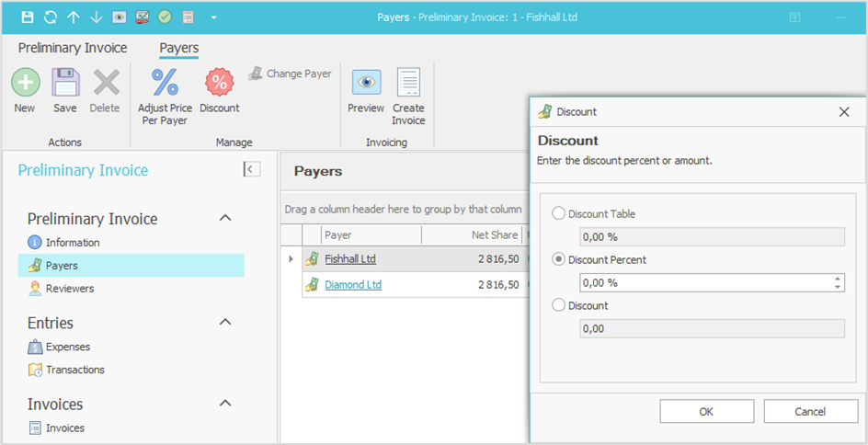
Task: Increase the Discount Percent spinner value
Action: pos(837,279)
